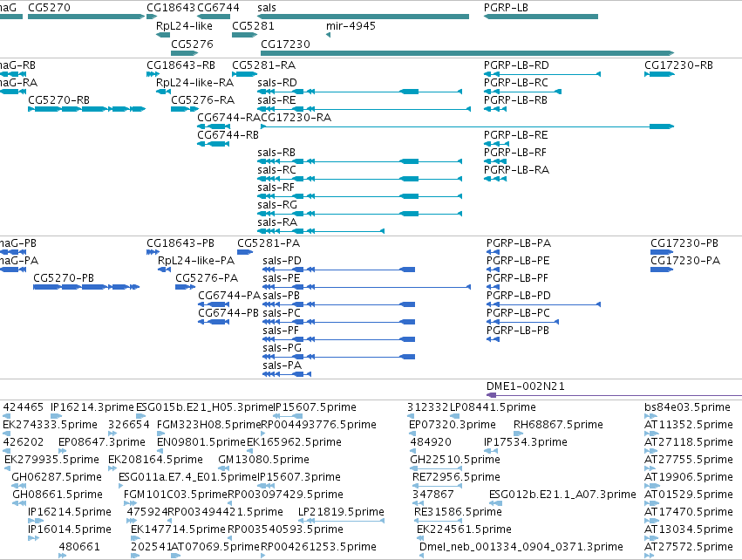742x560 pixels.
Task: Click the bs84e03.5prime EST label
Action: click(x=688, y=407)
